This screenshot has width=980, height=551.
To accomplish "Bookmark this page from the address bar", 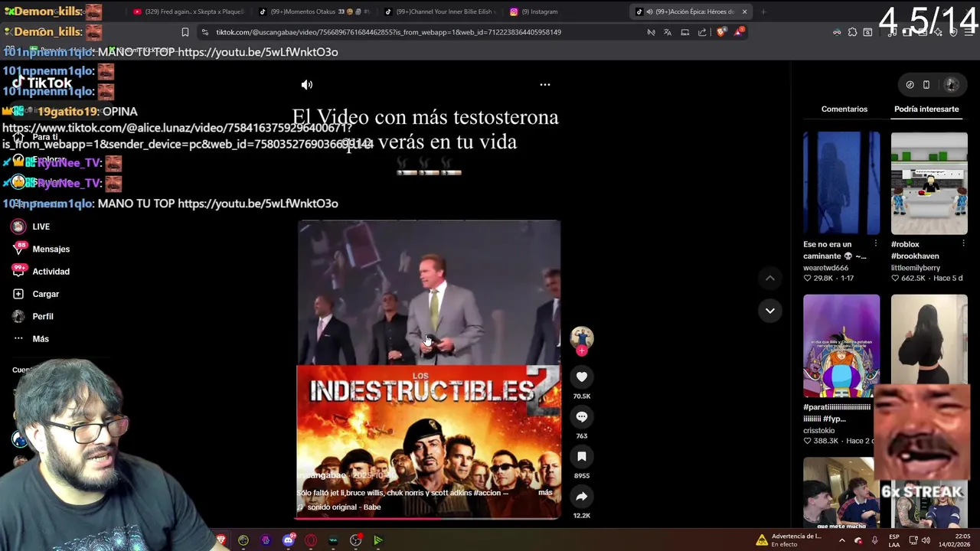I will click(x=185, y=32).
